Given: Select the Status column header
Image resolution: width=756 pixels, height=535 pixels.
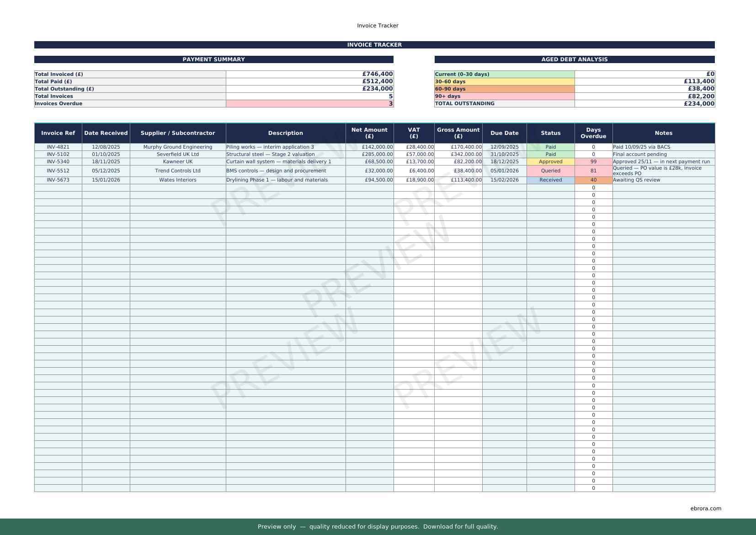Looking at the screenshot, I should (550, 133).
